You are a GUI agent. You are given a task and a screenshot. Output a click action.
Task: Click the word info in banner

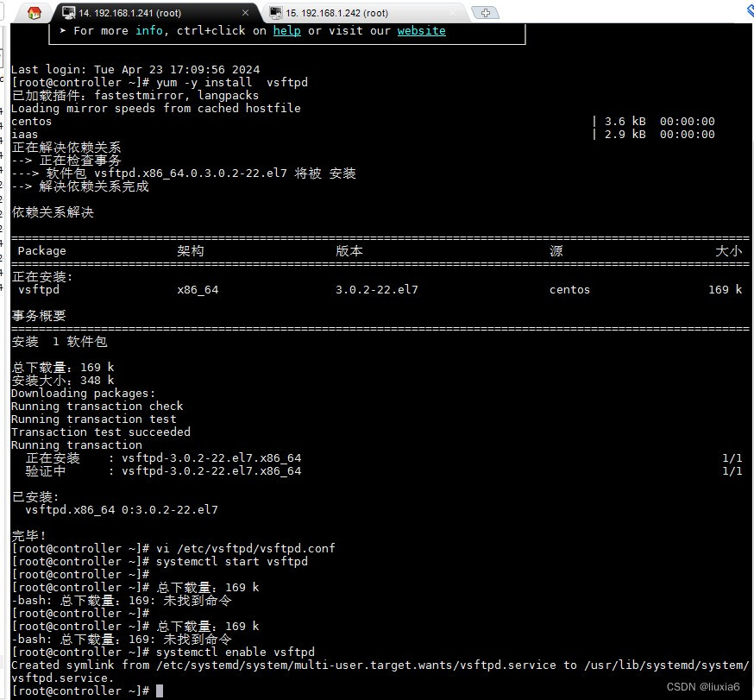click(149, 31)
